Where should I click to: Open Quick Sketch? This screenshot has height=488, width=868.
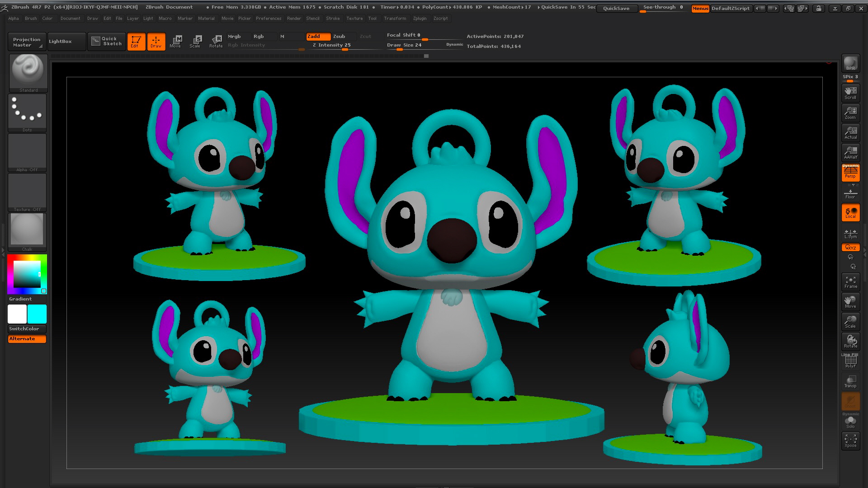click(x=106, y=42)
